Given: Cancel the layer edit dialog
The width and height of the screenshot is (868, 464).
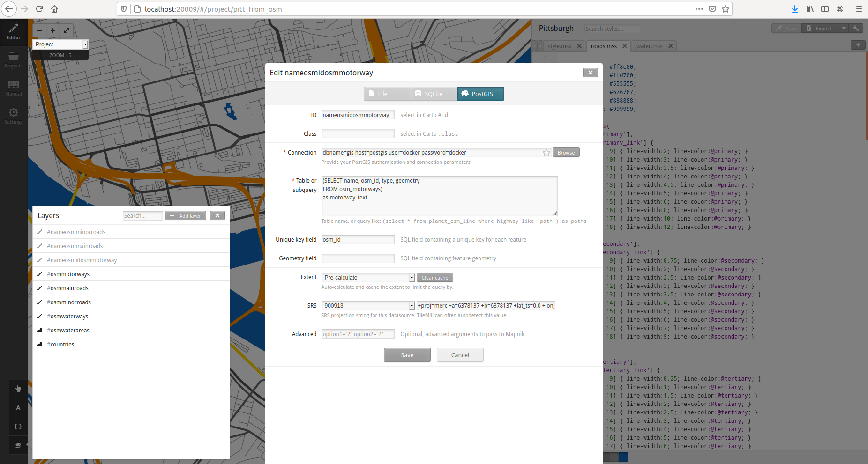Looking at the screenshot, I should tap(460, 355).
